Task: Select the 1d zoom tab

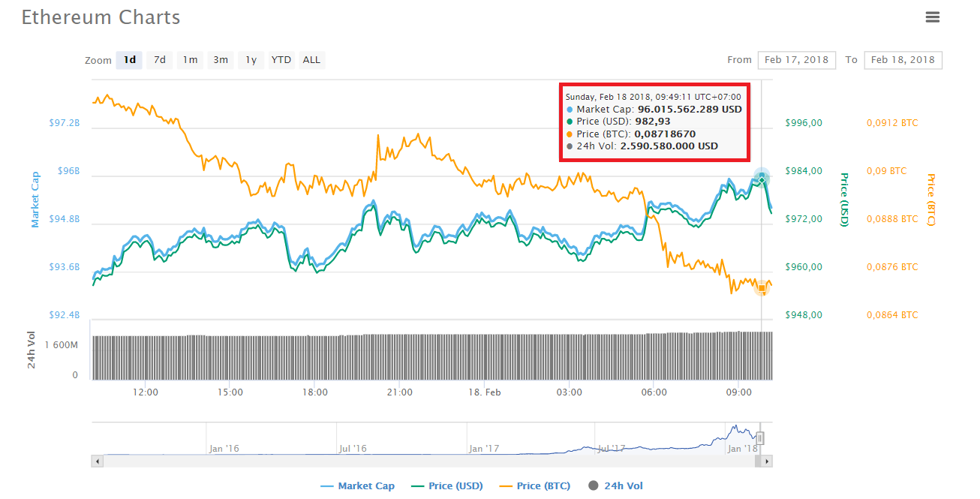Action: click(x=128, y=60)
